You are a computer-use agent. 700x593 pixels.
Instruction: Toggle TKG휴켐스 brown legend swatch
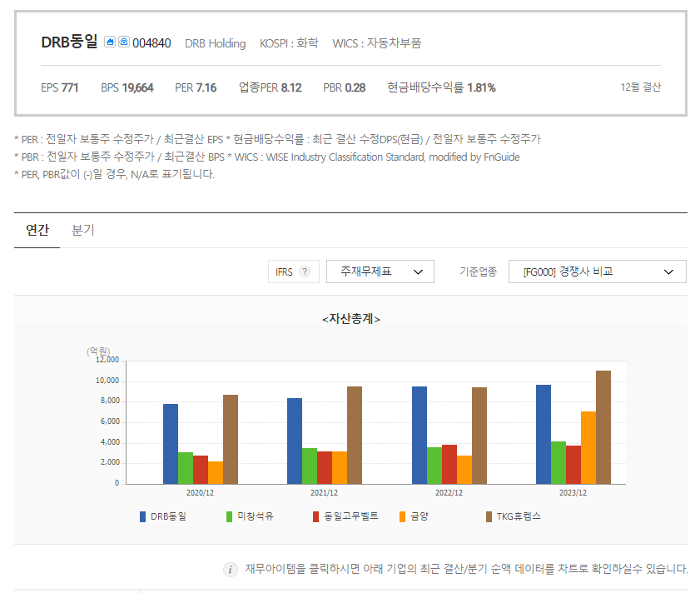click(489, 516)
